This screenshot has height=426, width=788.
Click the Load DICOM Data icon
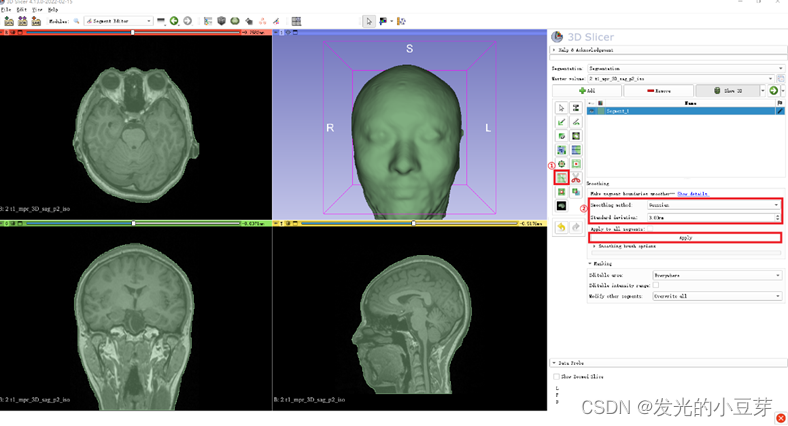click(x=23, y=21)
